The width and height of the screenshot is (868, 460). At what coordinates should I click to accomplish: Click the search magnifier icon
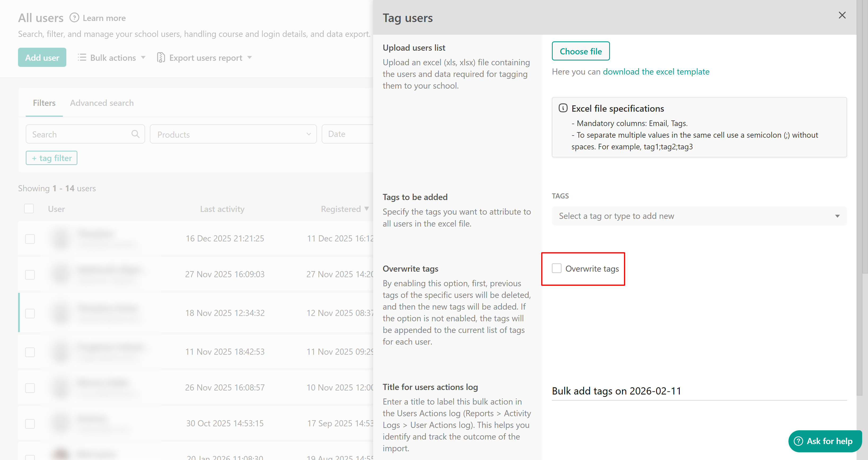pyautogui.click(x=136, y=134)
